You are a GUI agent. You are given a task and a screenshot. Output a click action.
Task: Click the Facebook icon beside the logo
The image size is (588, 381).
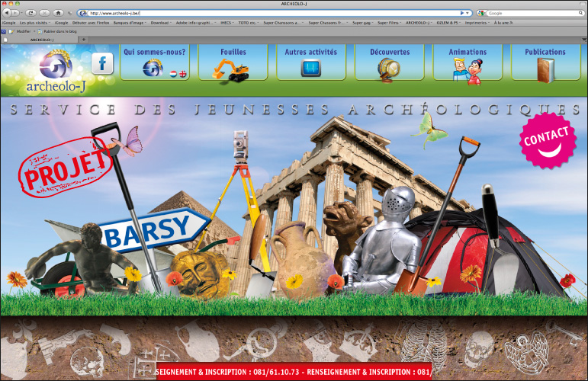click(x=102, y=63)
